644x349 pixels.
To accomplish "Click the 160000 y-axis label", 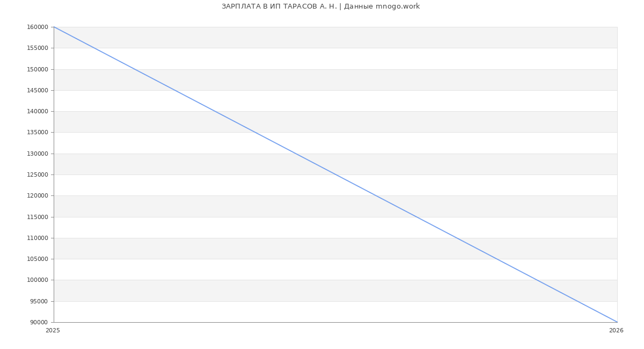I will (38, 27).
